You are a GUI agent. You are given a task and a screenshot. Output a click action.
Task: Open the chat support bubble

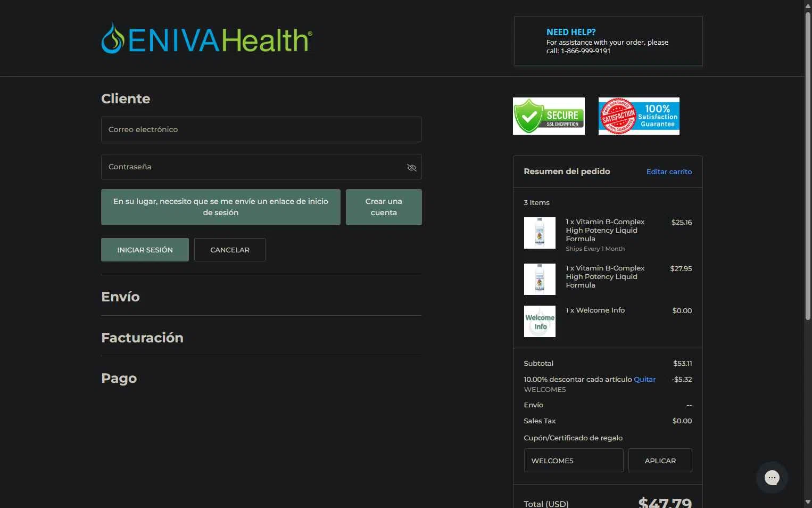[x=772, y=477]
